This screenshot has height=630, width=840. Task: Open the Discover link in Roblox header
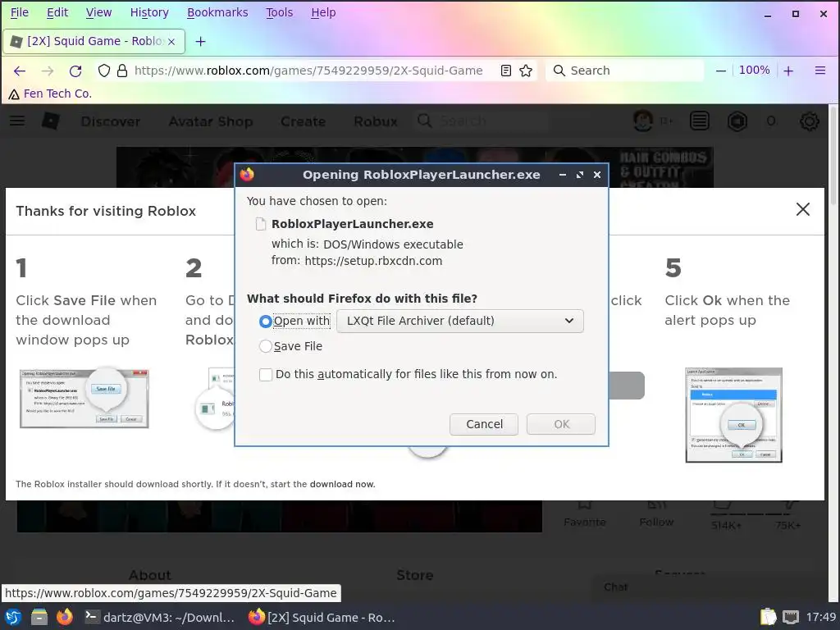pyautogui.click(x=111, y=121)
